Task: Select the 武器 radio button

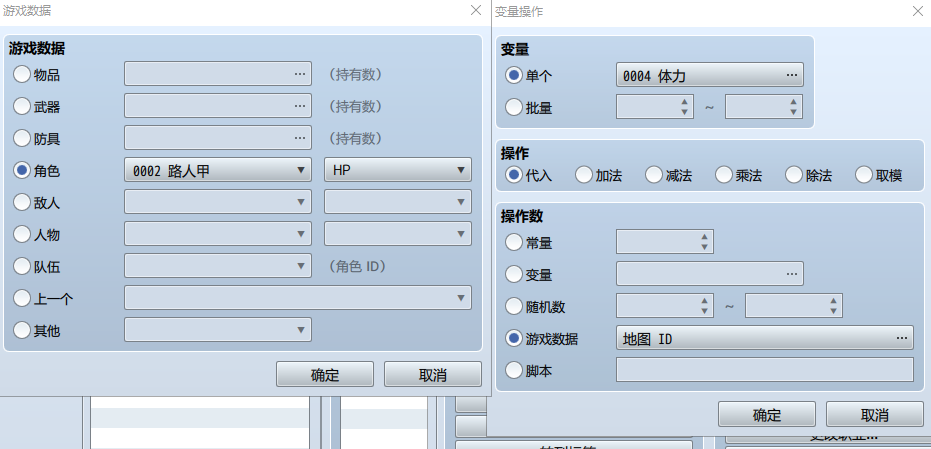Action: coord(22,106)
